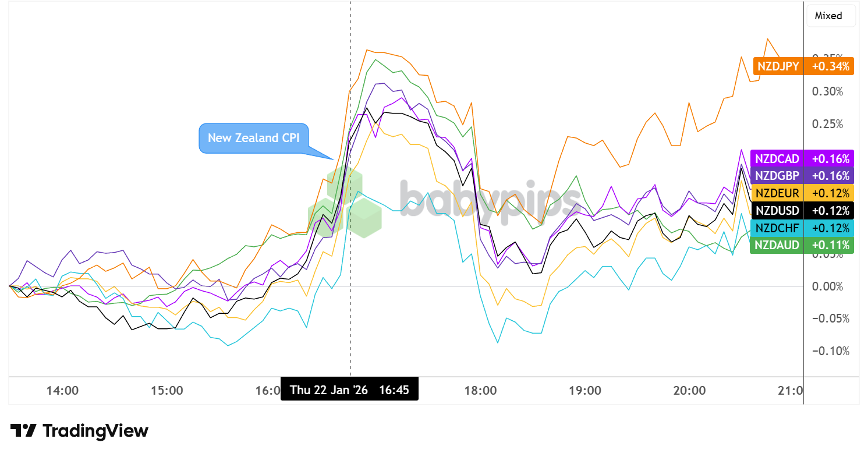Click the −0.10% price axis label
The height and width of the screenshot is (457, 868).
coord(827,351)
